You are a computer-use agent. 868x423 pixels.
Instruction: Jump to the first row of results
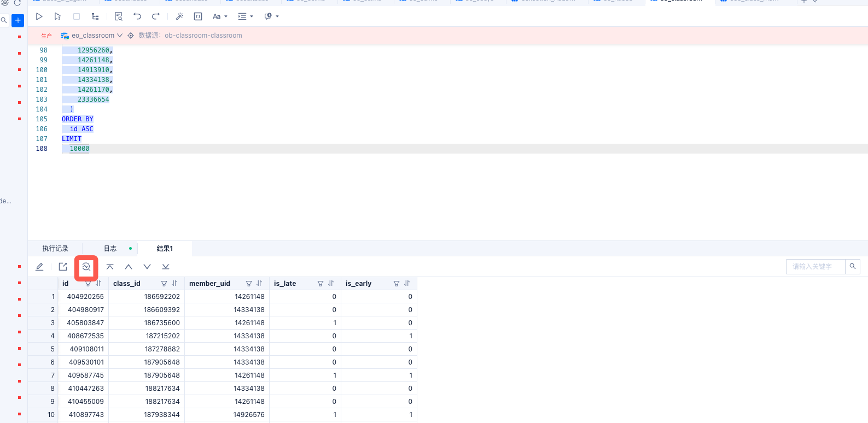point(110,267)
